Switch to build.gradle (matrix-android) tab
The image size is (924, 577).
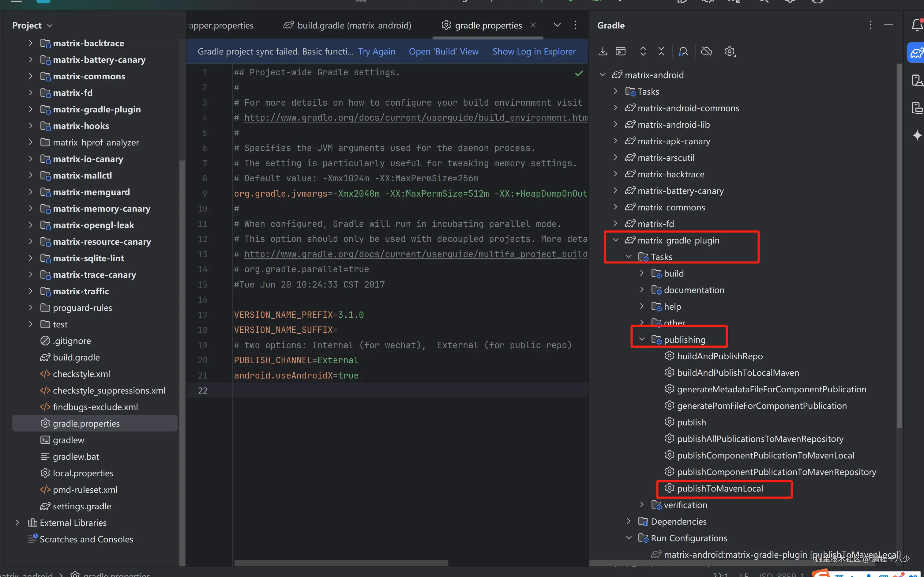[347, 25]
